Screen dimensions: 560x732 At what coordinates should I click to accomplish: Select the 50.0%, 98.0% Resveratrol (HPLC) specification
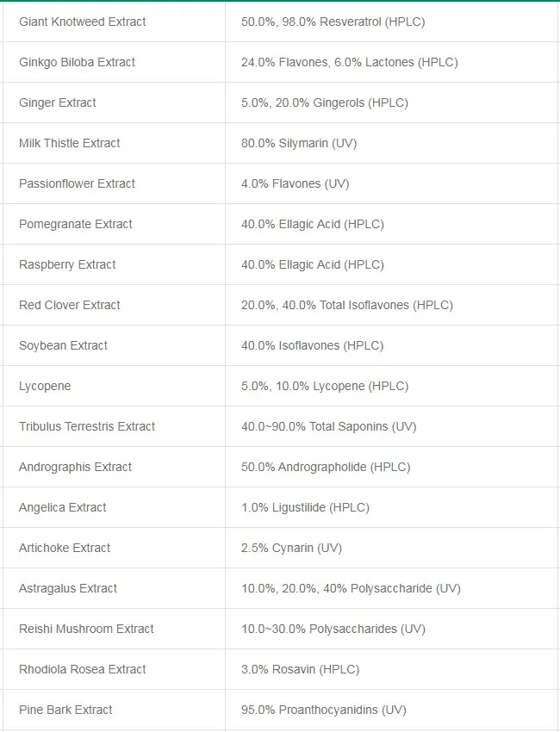pyautogui.click(x=333, y=22)
